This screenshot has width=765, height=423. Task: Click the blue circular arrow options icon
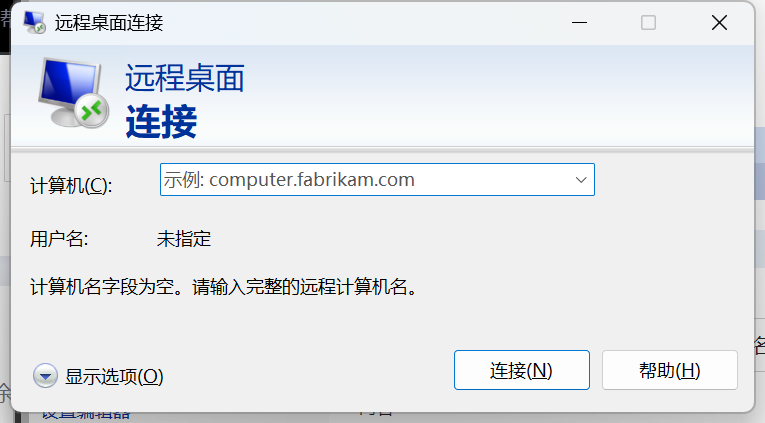pyautogui.click(x=45, y=376)
